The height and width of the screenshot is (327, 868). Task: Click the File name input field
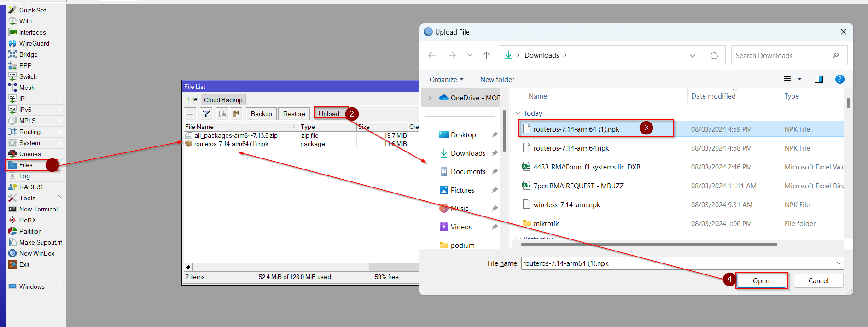pyautogui.click(x=678, y=263)
